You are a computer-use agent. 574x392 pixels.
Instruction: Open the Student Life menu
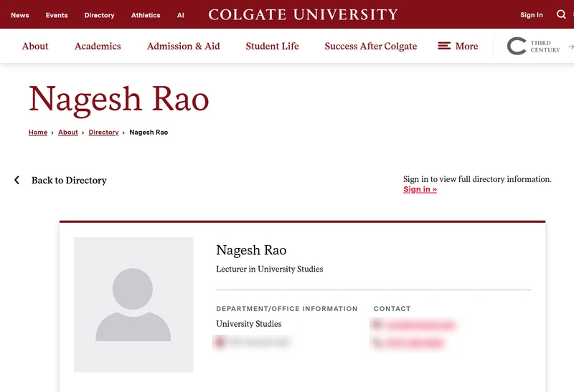[273, 46]
